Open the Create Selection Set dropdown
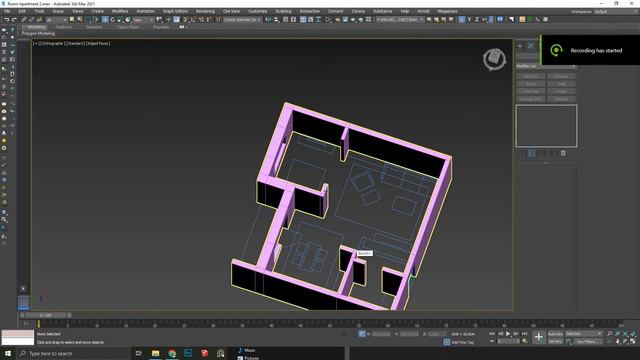The height and width of the screenshot is (360, 640). pos(243,19)
